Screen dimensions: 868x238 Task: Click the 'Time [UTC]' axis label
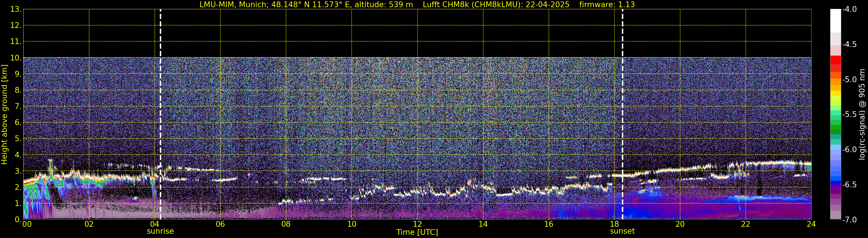(x=417, y=232)
